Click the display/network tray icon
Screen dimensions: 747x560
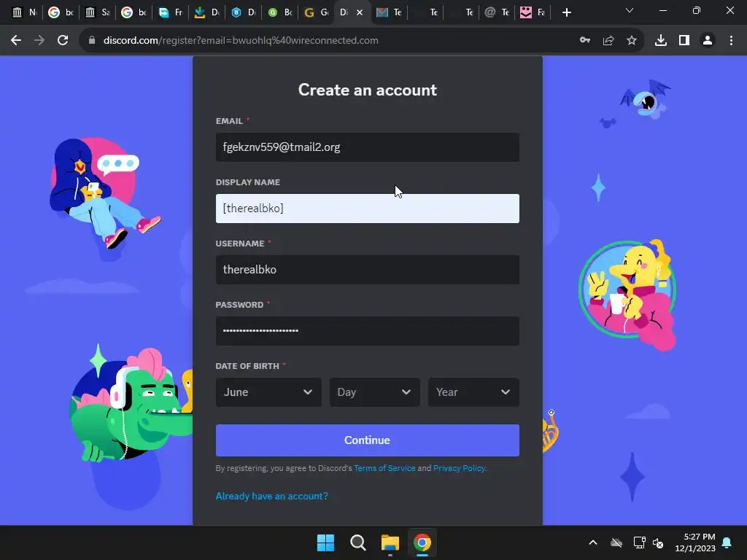[639, 542]
